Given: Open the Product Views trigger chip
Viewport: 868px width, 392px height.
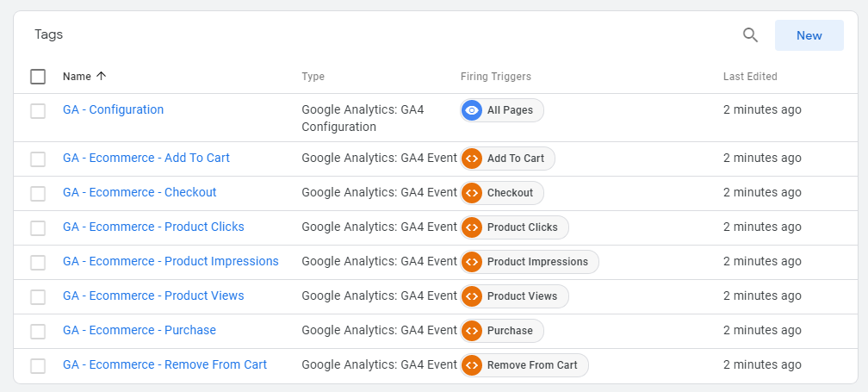Looking at the screenshot, I should [514, 296].
